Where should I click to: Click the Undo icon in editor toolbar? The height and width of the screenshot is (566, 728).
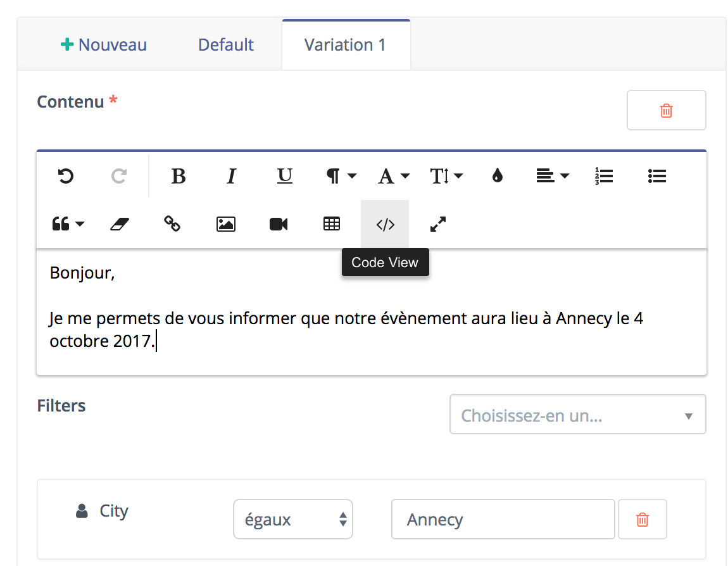coord(66,177)
